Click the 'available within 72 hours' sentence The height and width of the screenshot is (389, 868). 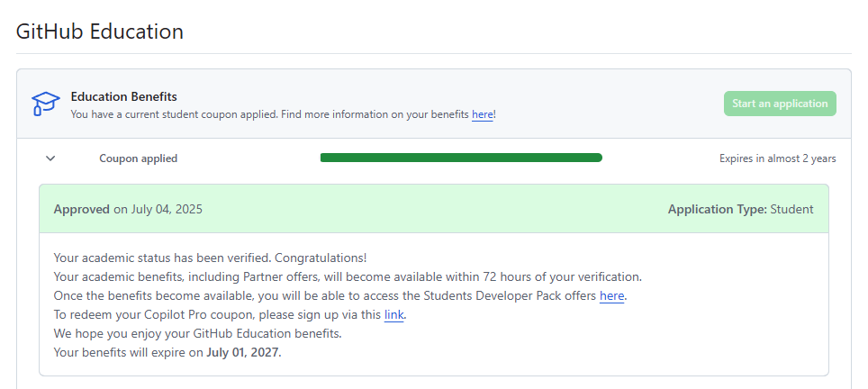click(348, 276)
